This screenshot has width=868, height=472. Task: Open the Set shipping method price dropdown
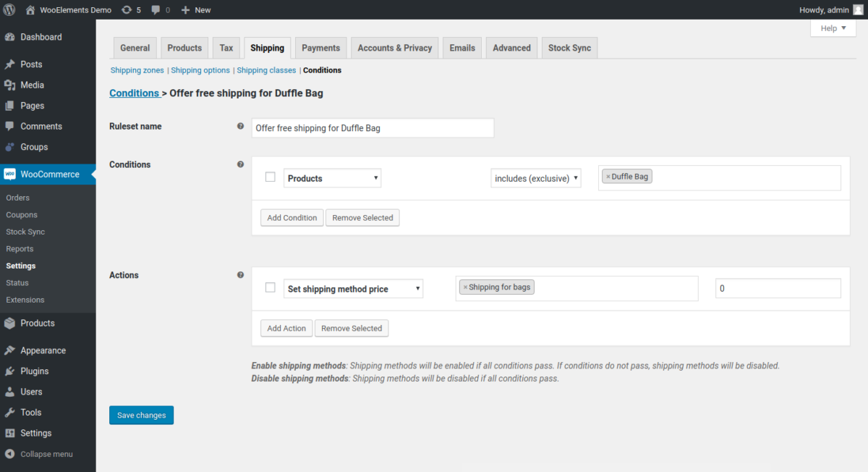pyautogui.click(x=353, y=288)
